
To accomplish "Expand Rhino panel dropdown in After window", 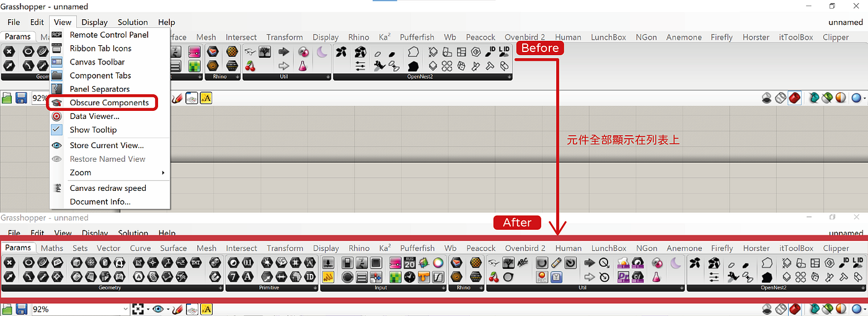I will click(481, 288).
